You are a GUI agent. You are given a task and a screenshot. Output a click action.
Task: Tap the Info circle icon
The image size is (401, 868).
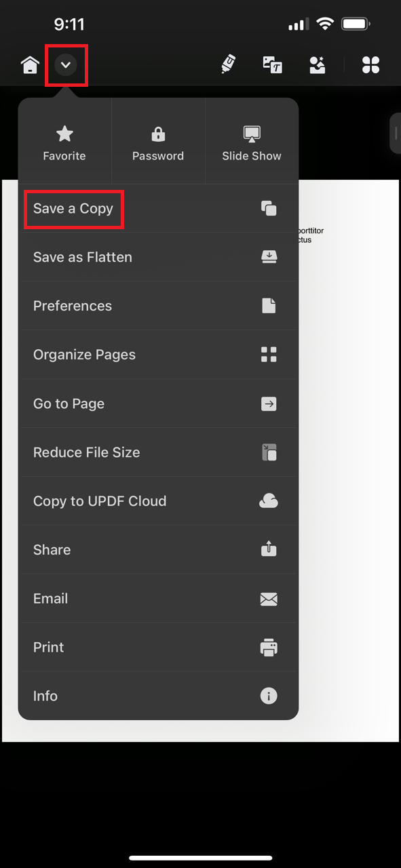pyautogui.click(x=269, y=696)
